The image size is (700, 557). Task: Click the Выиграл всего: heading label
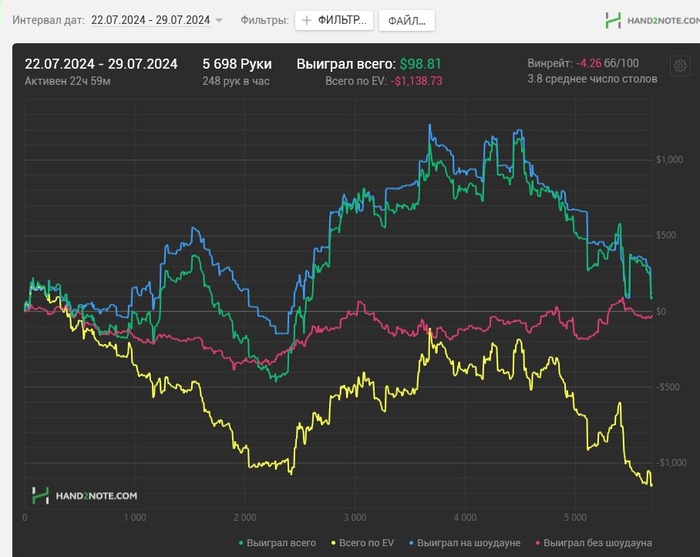point(346,64)
